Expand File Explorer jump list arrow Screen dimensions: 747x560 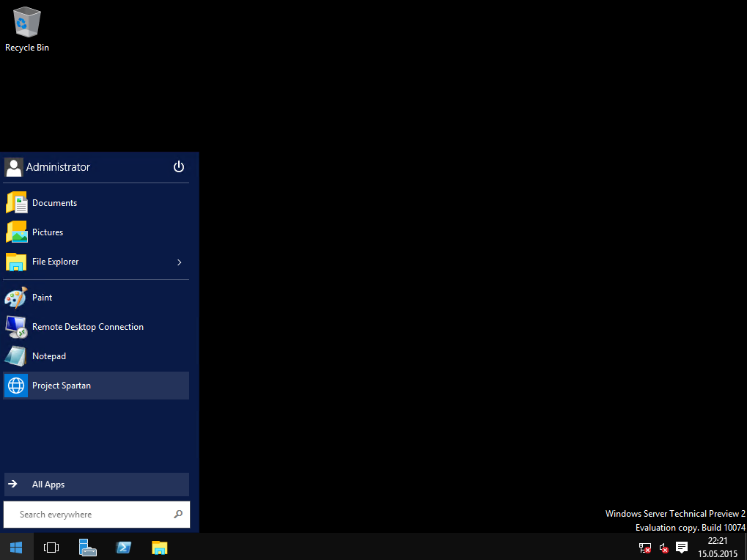(180, 262)
